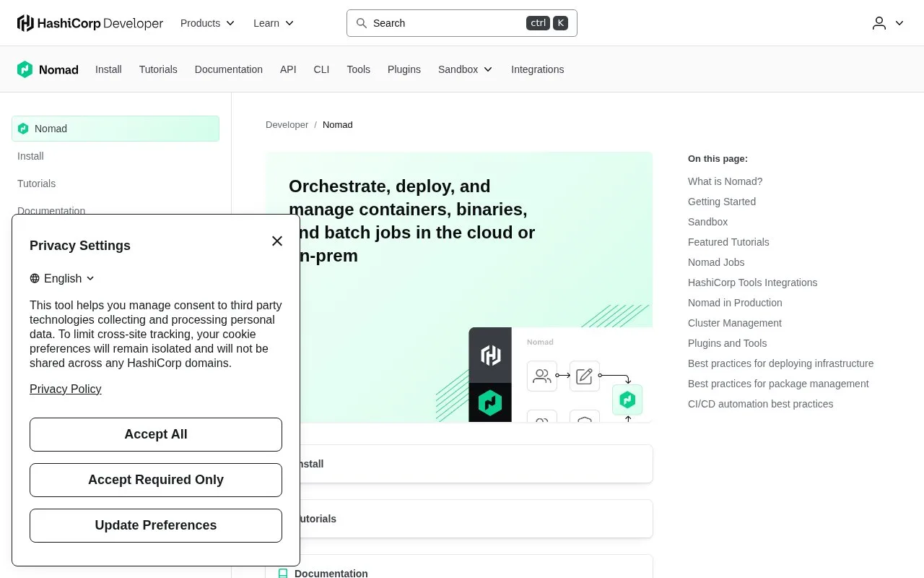Screen dimensions: 924x578
Task: Click the globe language icon
Action: [x=35, y=279]
